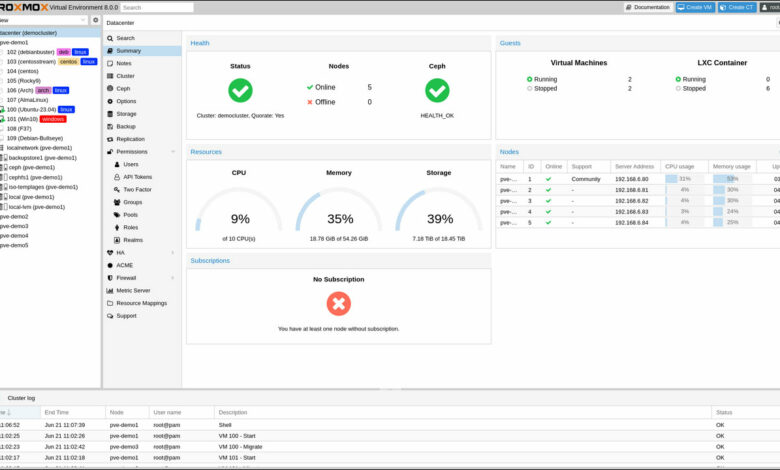Click memory usage bar of node ID 4
The width and height of the screenshot is (780, 470).
point(732,212)
